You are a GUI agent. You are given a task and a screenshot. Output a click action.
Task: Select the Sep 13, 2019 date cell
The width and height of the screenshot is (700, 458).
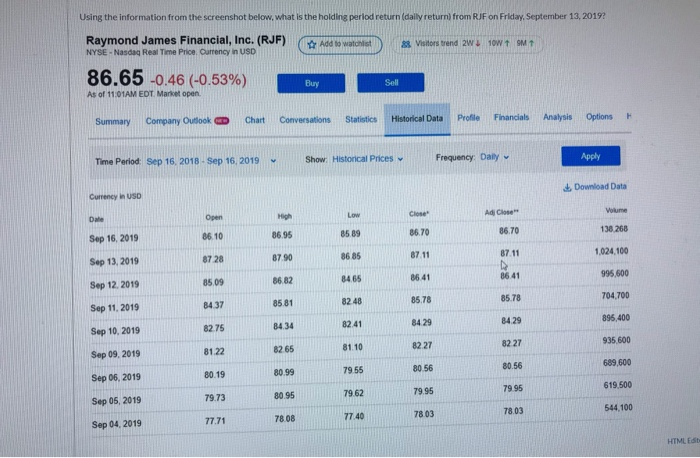click(x=114, y=262)
